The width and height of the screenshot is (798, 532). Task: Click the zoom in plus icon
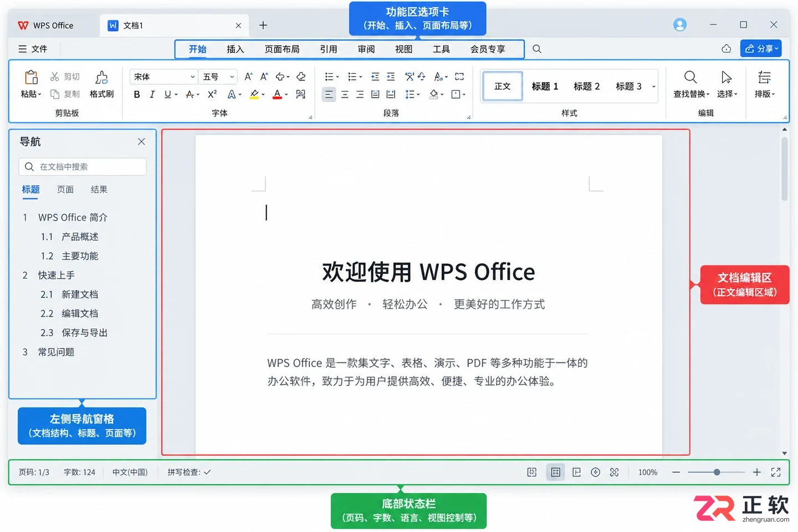pyautogui.click(x=757, y=472)
